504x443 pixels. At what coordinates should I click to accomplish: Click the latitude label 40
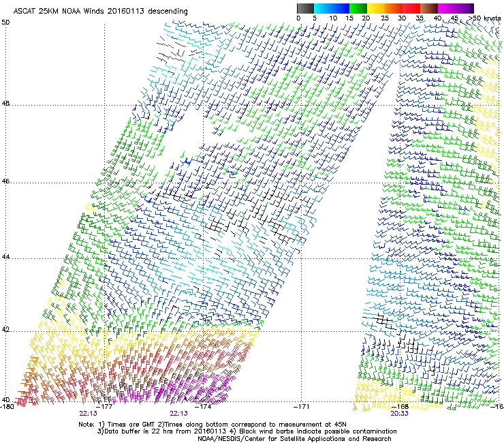tap(5, 400)
